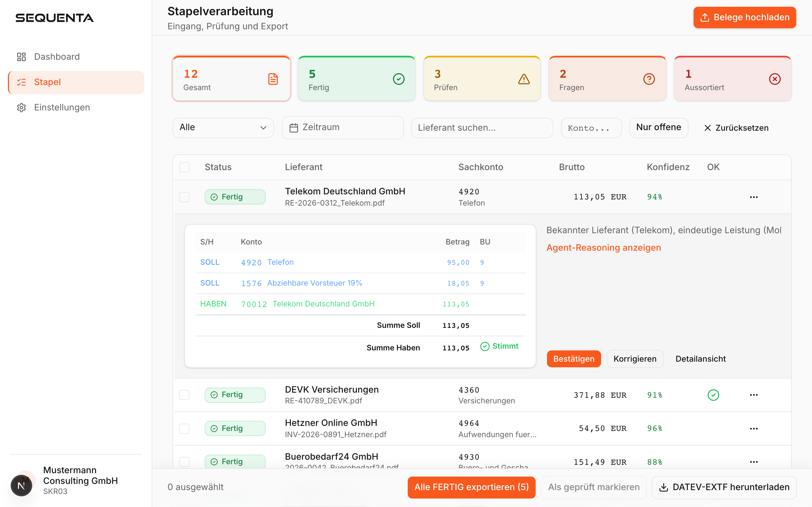This screenshot has width=812, height=507.
Task: Click green OK checkmark in DEVK row
Action: (713, 395)
